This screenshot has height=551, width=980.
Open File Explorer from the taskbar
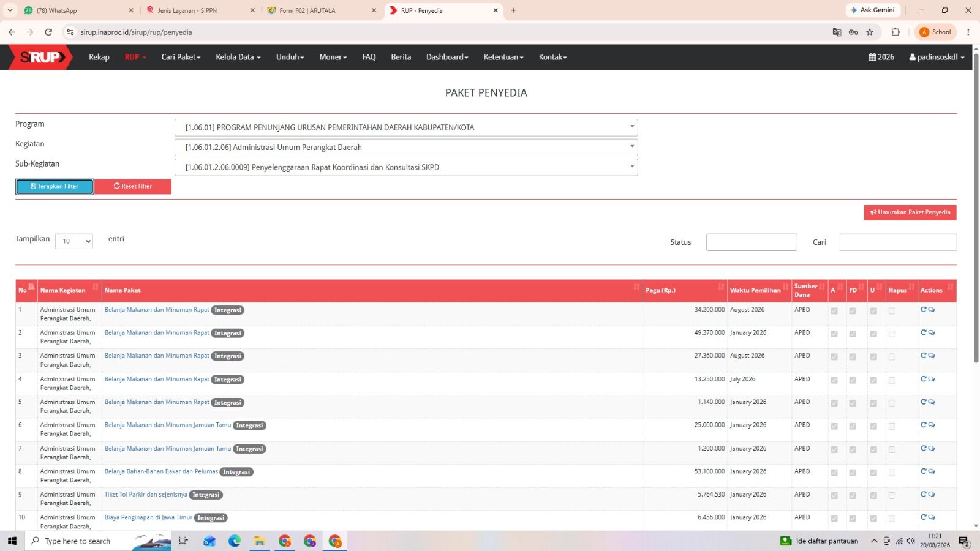click(260, 541)
